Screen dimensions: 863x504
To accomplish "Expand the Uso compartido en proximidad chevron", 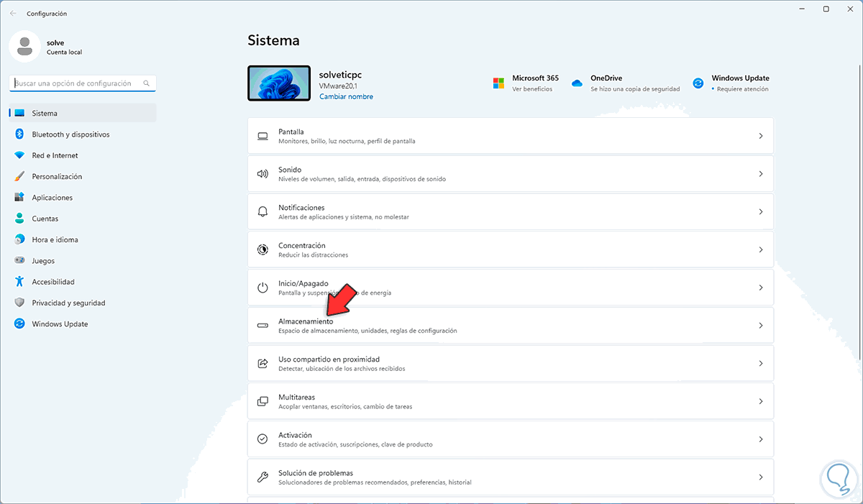I will click(x=761, y=364).
